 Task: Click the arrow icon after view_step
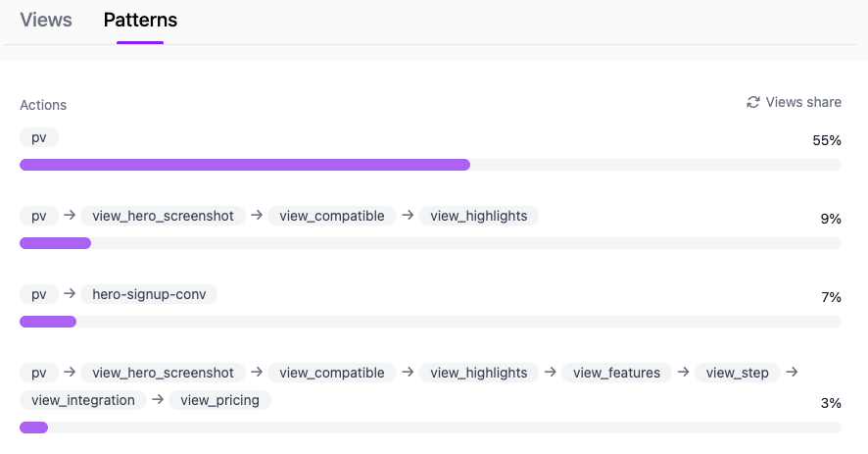[x=793, y=372]
